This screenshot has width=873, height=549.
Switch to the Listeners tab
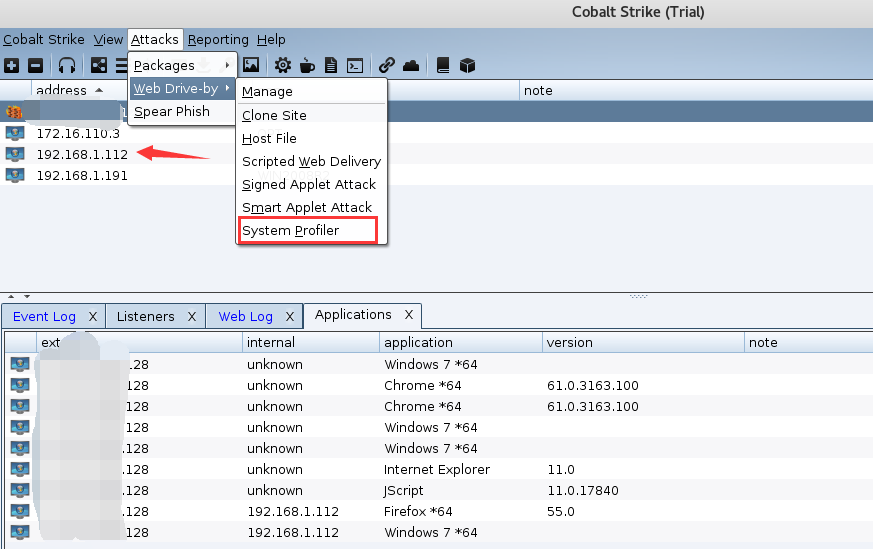point(145,316)
